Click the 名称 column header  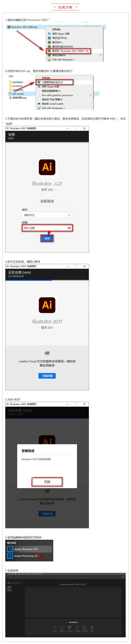pyautogui.click(x=11, y=76)
